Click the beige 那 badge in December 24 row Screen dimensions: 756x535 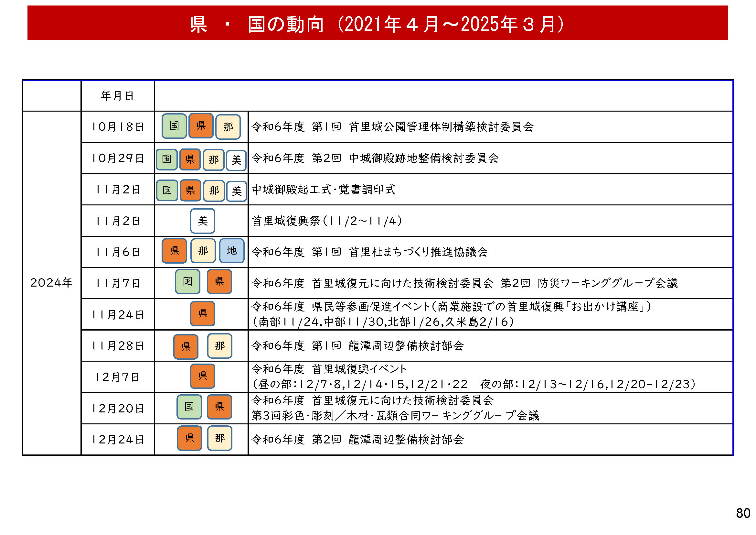219,438
